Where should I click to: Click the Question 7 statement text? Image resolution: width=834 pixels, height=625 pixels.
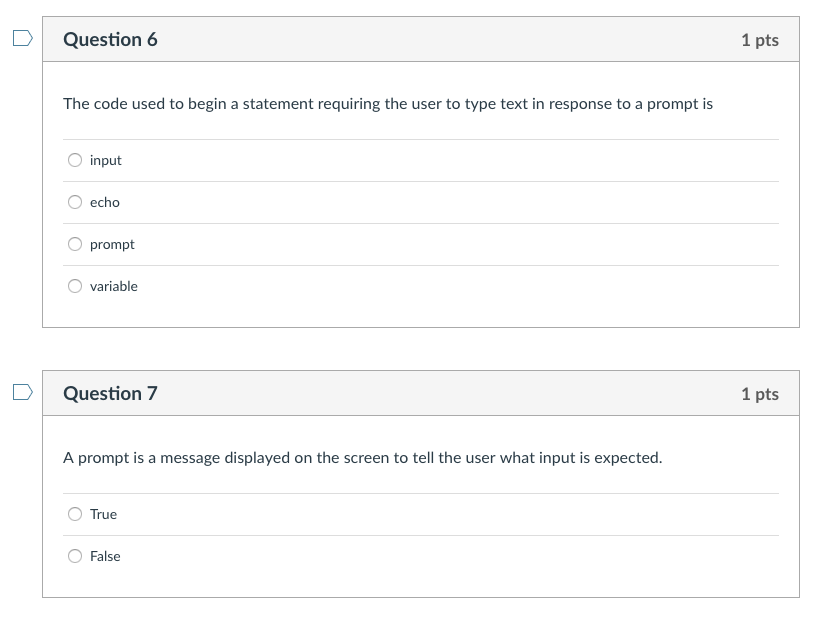(x=362, y=457)
